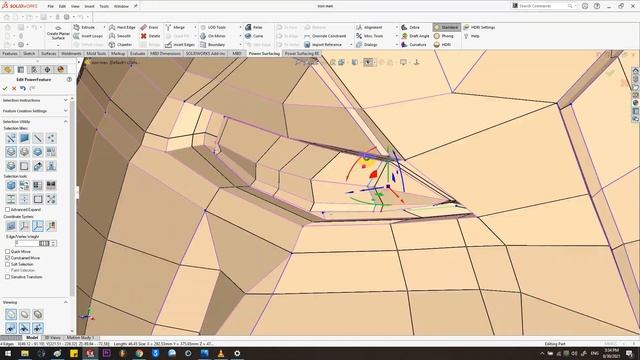Open the Edit menu
640x360 pixels.
[62, 6]
